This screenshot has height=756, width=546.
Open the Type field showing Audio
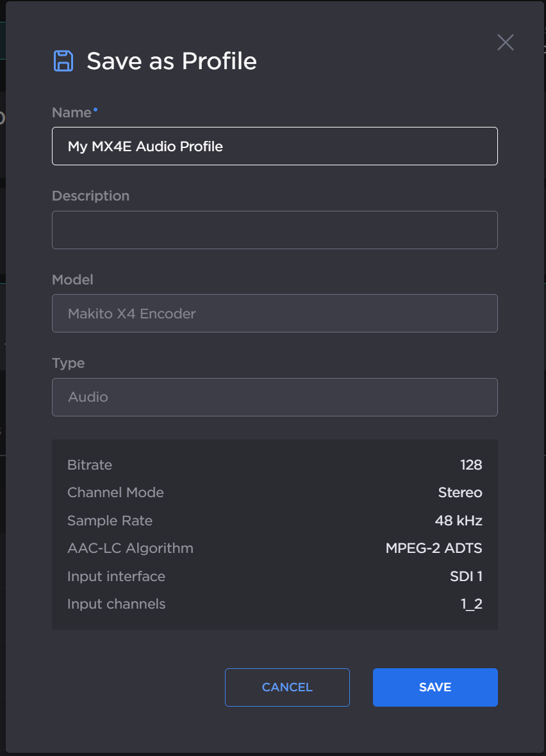pyautogui.click(x=274, y=397)
